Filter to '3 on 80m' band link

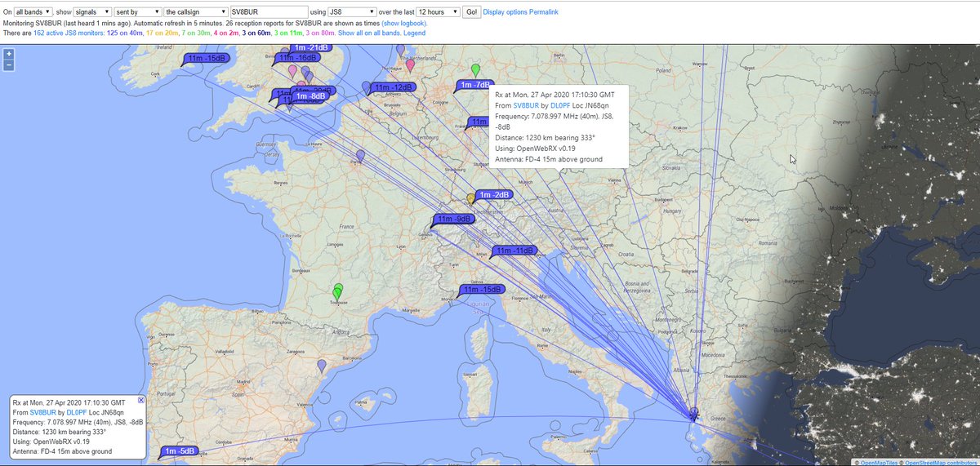point(319,33)
